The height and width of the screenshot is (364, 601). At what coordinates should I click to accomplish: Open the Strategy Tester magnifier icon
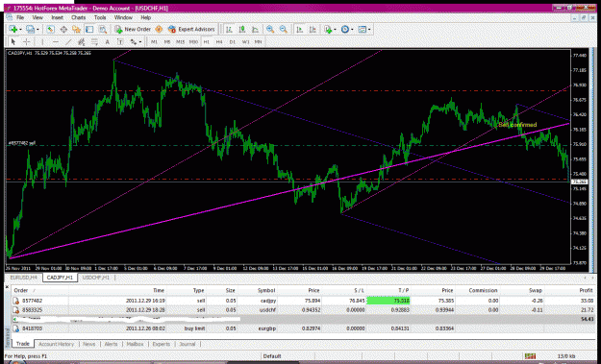(x=102, y=29)
